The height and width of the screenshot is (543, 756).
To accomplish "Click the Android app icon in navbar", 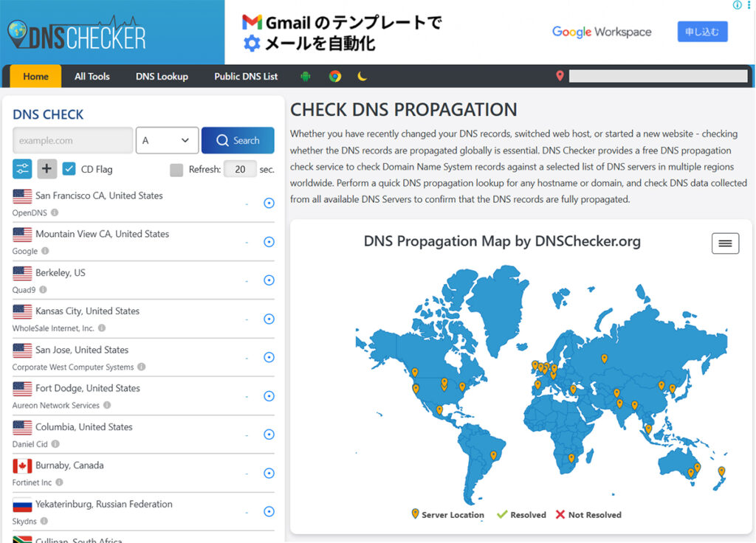I will (x=306, y=76).
